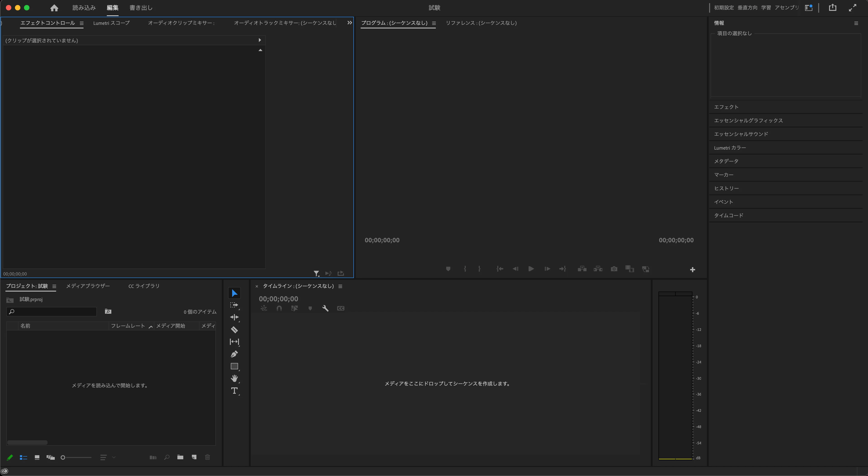Select the Type tool
Viewport: 868px width, 476px height.
click(x=234, y=391)
